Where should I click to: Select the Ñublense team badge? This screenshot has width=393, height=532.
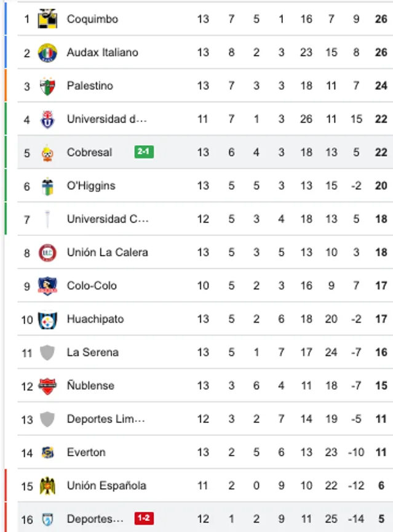(48, 385)
